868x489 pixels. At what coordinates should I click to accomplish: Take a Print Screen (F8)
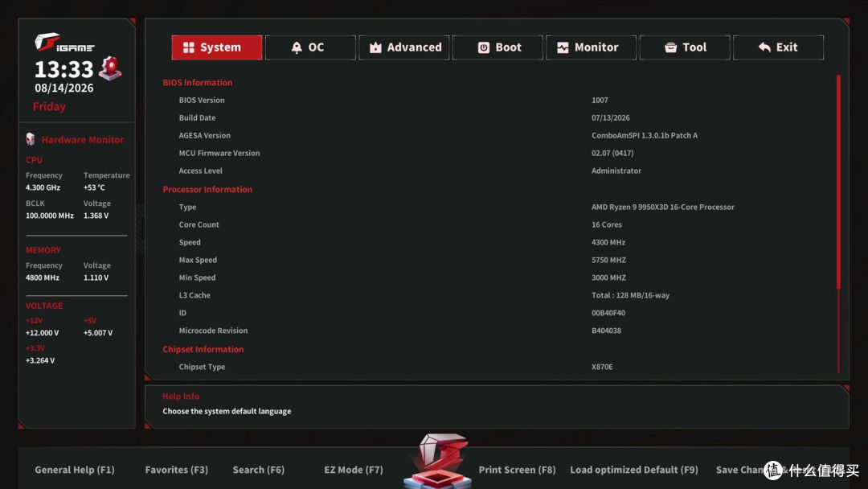517,470
